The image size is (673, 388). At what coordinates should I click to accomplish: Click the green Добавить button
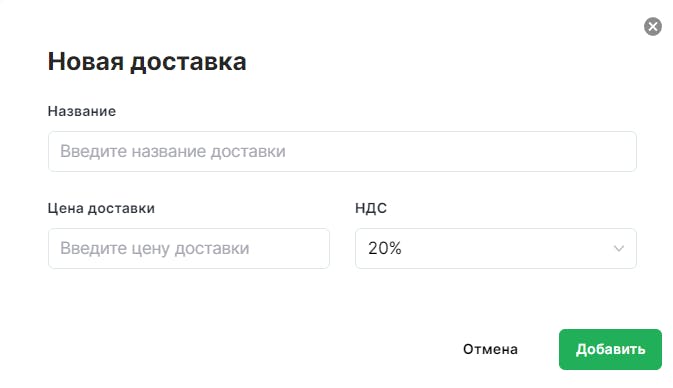click(x=610, y=349)
